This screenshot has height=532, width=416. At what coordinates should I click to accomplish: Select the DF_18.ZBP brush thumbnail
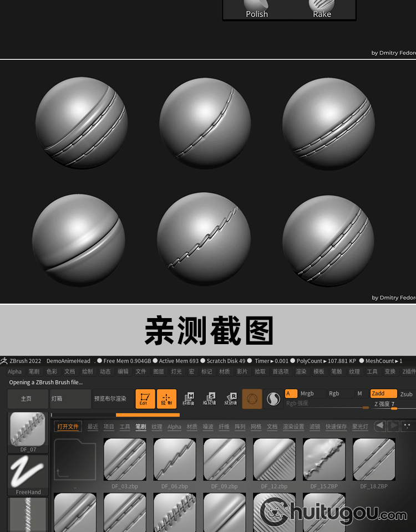click(x=374, y=459)
